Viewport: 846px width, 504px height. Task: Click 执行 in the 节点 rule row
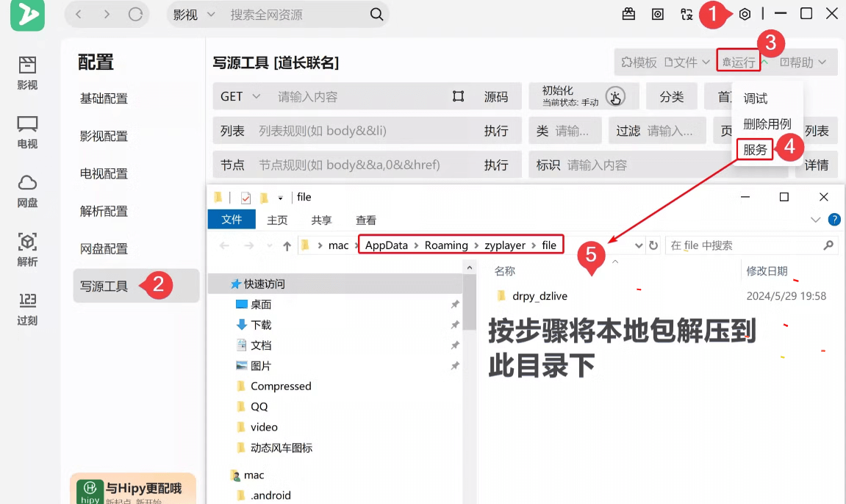tap(496, 165)
